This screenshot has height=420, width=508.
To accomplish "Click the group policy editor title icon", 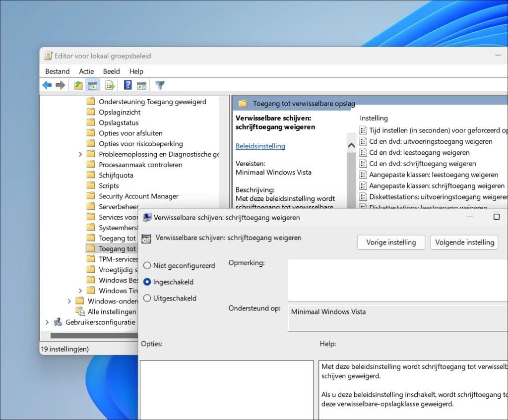I will coord(48,56).
